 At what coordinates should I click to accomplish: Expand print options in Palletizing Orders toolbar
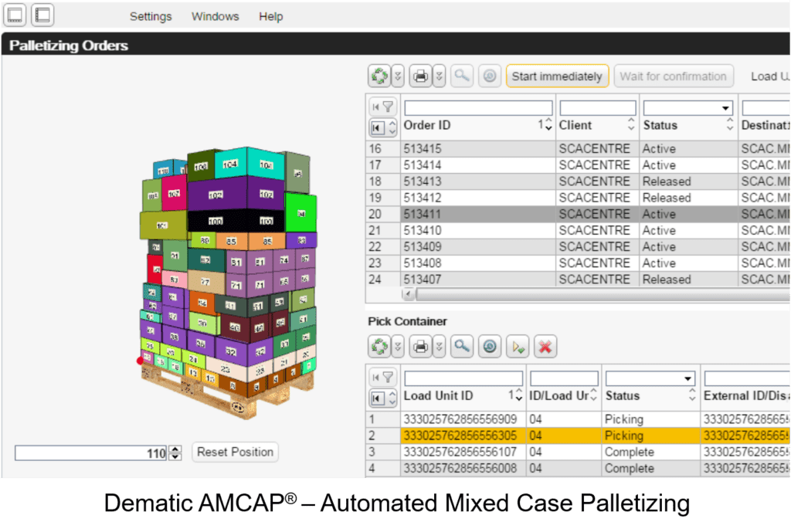point(440,76)
